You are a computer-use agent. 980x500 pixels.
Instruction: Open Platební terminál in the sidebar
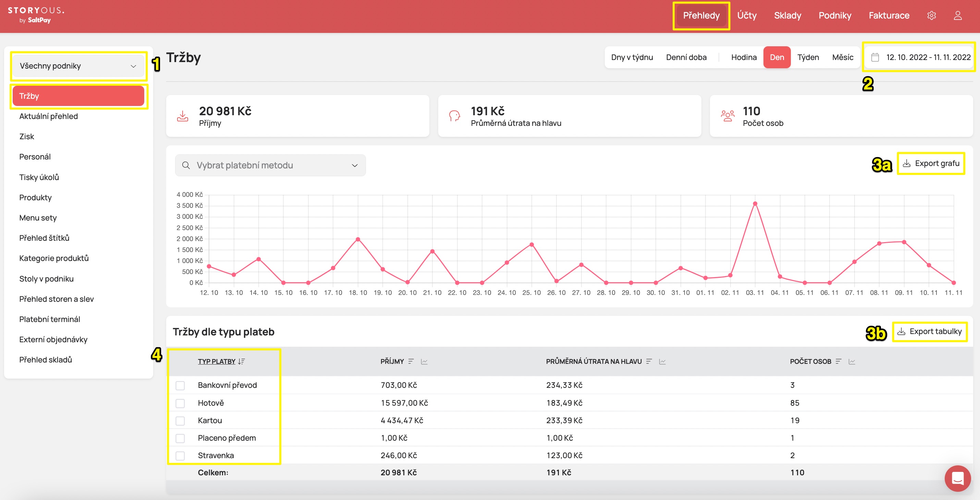(x=49, y=319)
